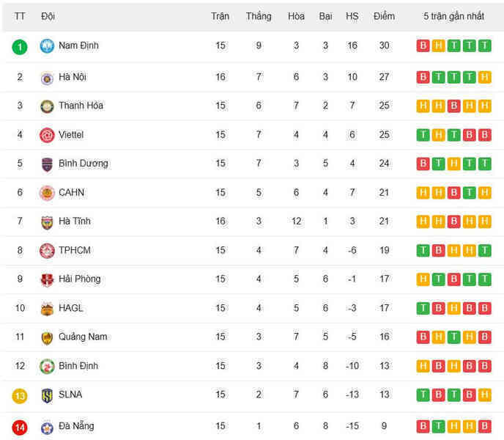Screen dimensions: 504x440
Task: Click Nam Định's first red B result badge
Action: click(x=423, y=45)
